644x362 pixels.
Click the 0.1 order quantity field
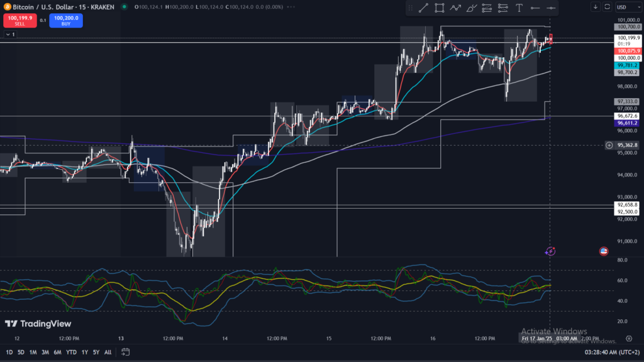(x=43, y=20)
